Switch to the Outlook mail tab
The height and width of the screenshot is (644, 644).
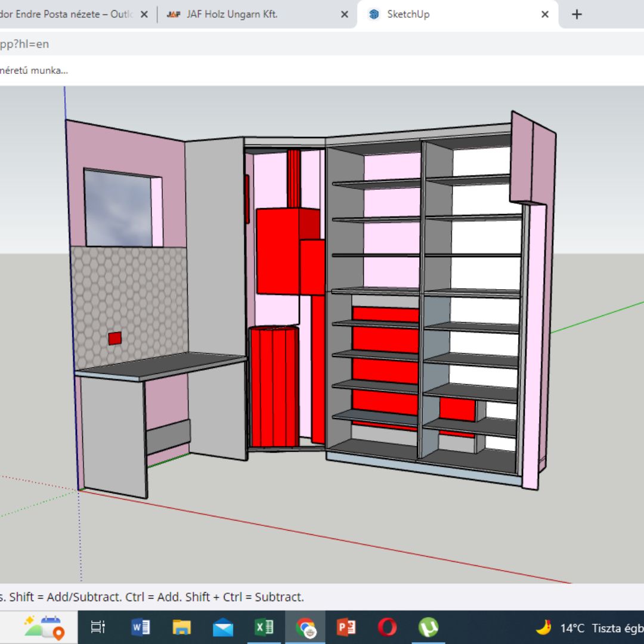(x=66, y=14)
